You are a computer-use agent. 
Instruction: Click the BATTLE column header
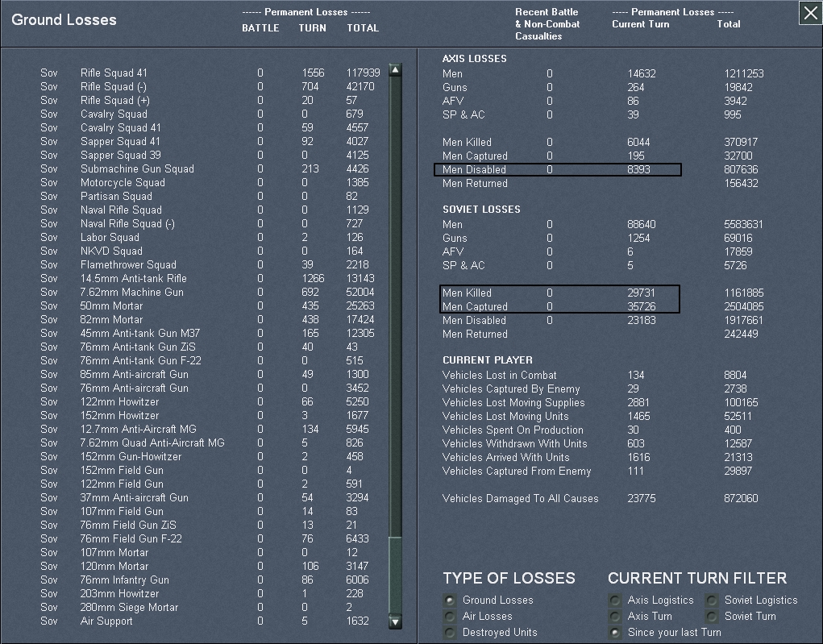[x=260, y=28]
